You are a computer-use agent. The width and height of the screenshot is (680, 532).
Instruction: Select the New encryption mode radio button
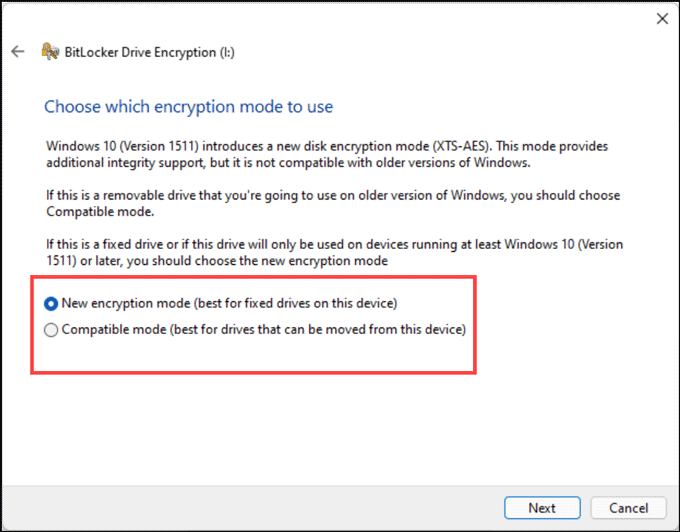pyautogui.click(x=52, y=302)
